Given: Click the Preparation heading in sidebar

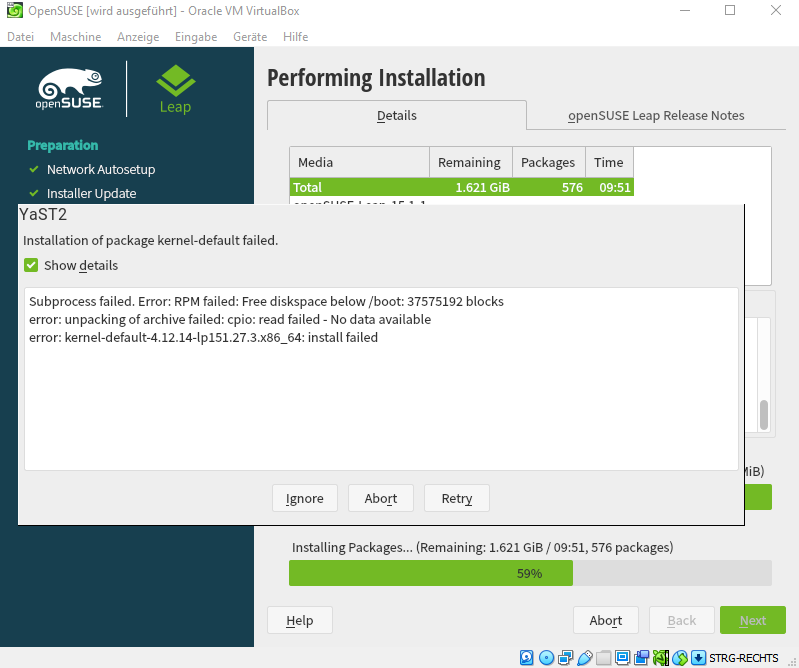Looking at the screenshot, I should click(63, 145).
